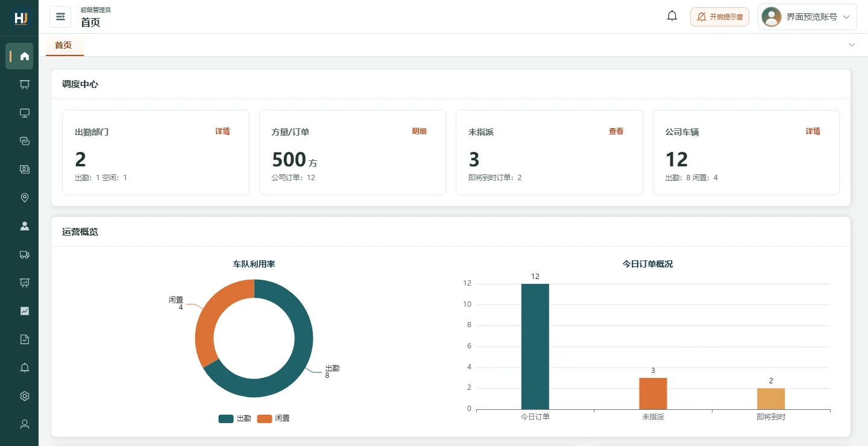
Task: Click the outlined user icon at sidebar bottom
Action: tap(25, 424)
